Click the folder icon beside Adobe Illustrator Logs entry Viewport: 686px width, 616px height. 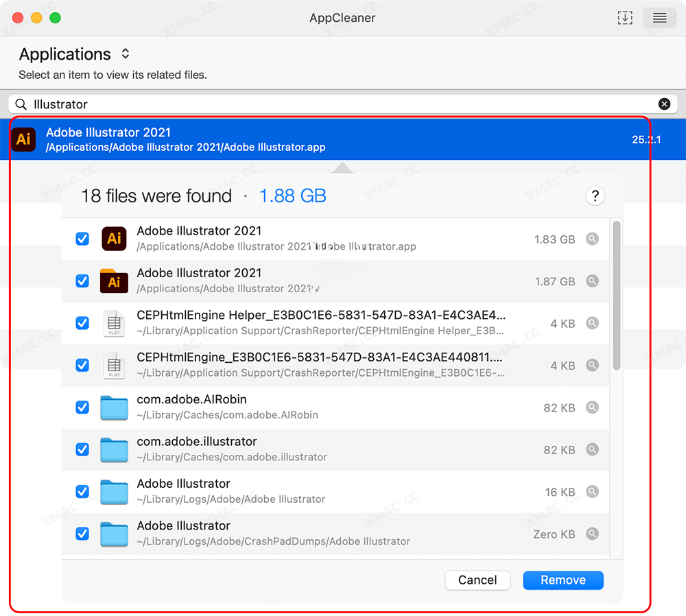pyautogui.click(x=114, y=492)
